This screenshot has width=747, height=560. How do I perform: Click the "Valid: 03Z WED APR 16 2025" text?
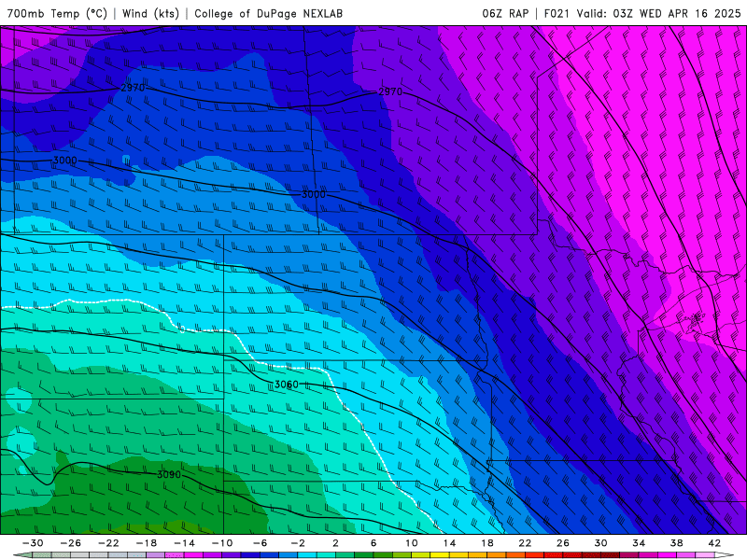tap(659, 13)
